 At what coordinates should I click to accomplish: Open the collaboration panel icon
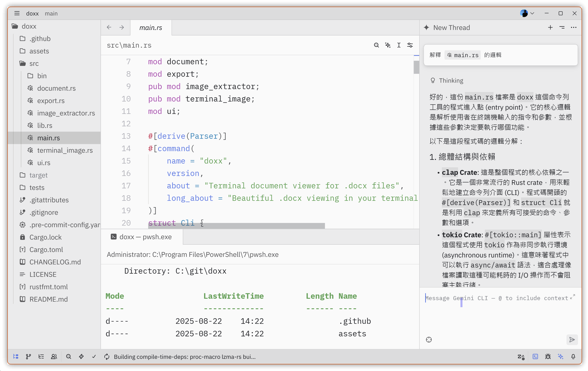pos(54,357)
